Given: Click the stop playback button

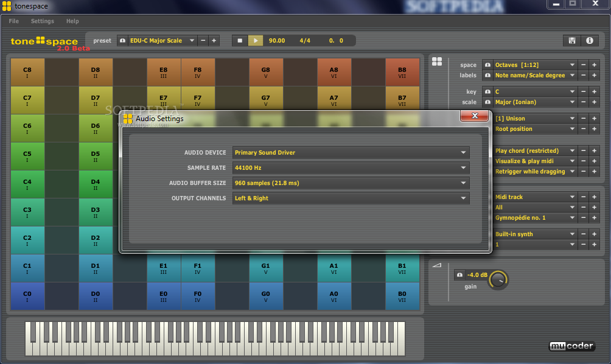Looking at the screenshot, I should pos(240,41).
